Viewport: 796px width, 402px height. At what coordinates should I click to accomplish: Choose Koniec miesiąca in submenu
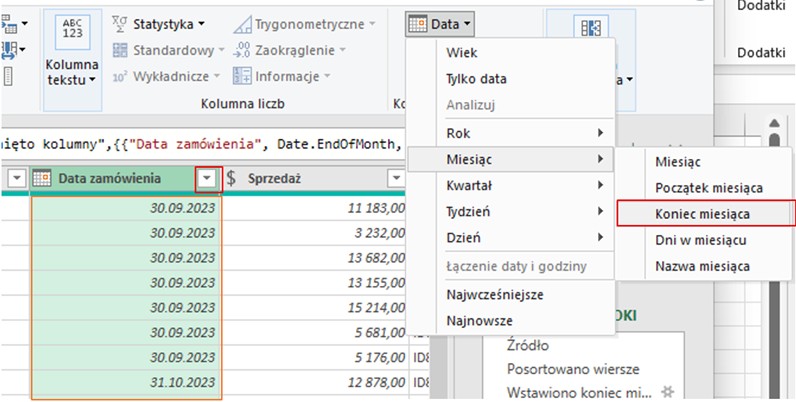click(705, 214)
